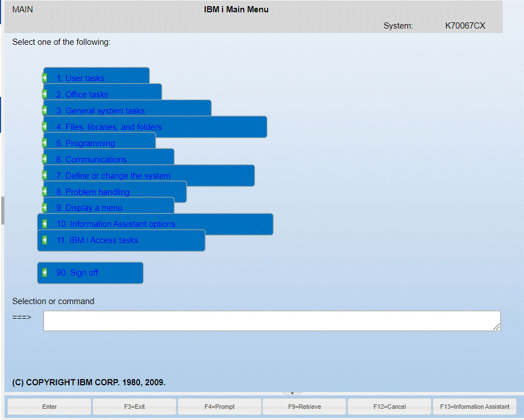This screenshot has width=524, height=420.
Task: Collapse the function key bar with the bottom caret
Action: click(x=291, y=393)
